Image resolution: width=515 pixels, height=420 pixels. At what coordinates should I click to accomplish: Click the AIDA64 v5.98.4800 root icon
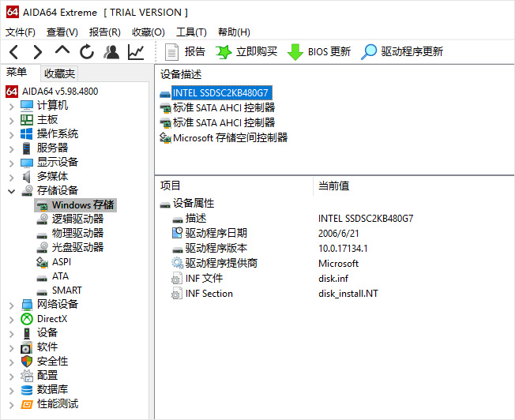[12, 92]
